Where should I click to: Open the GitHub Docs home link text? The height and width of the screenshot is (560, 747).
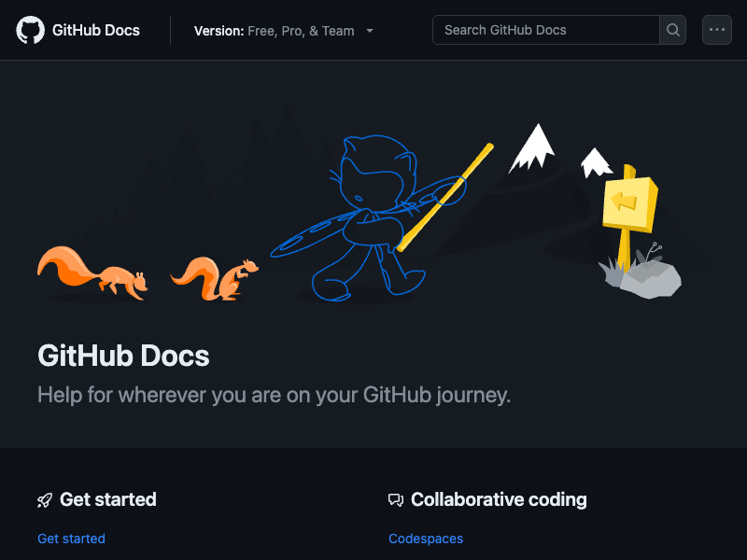[x=96, y=31]
